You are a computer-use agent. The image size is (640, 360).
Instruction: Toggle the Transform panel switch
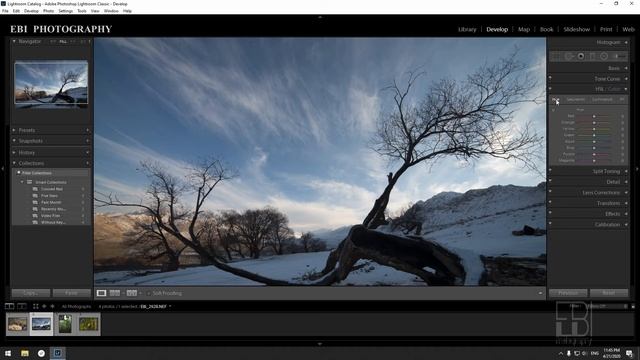550,202
